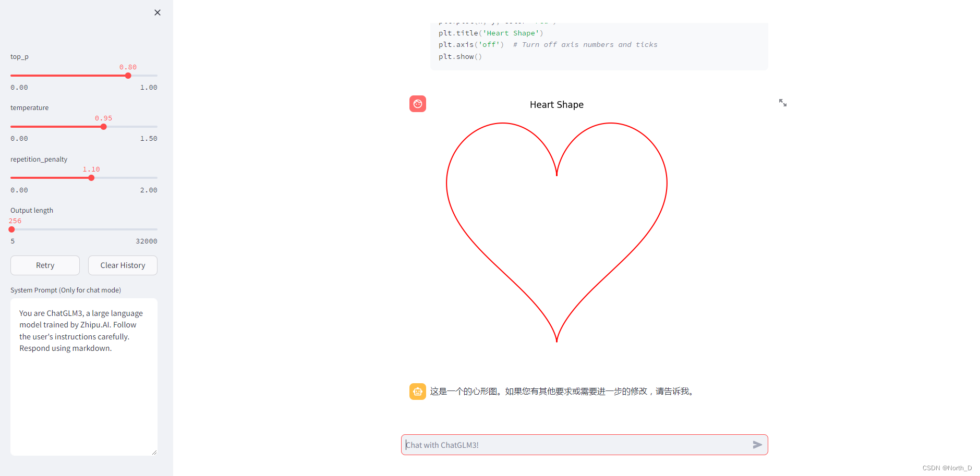Viewport: 980px width, 476px height.
Task: Close the sidebar with the X icon
Action: pos(158,13)
